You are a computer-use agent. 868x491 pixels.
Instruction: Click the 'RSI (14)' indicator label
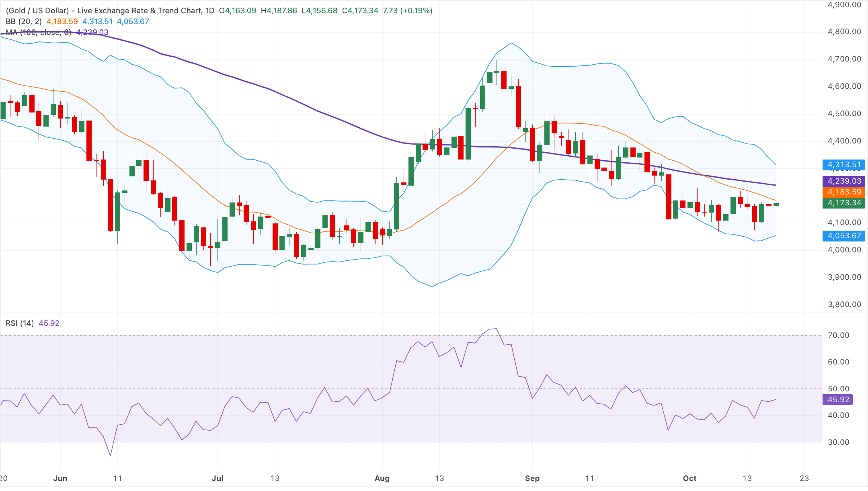tap(20, 323)
